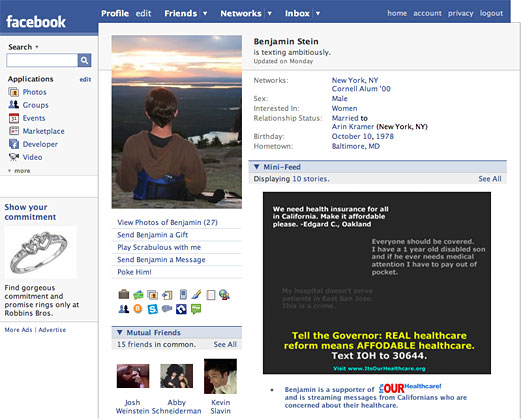The height and width of the screenshot is (420, 525).
Task: Click the door with arrow application icon
Action: (x=167, y=295)
